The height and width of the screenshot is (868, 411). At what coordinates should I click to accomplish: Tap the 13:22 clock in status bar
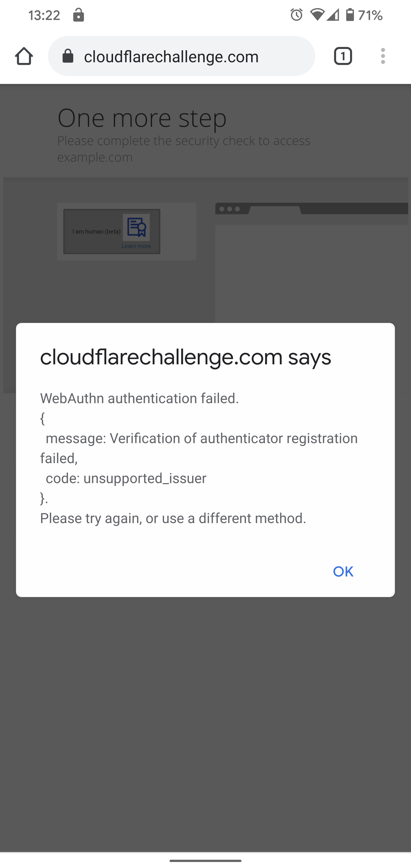(x=44, y=15)
